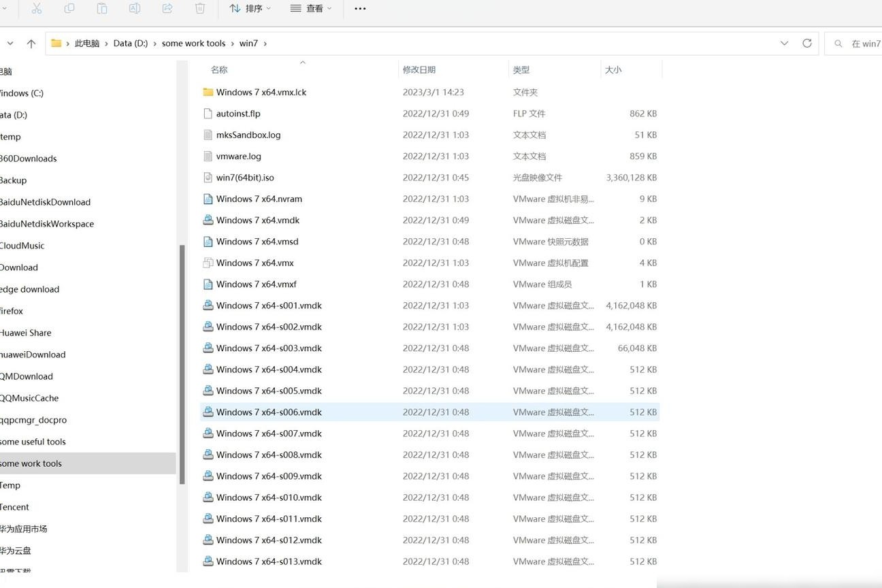Sort by the 大小 column header
This screenshot has width=882, height=588.
613,69
